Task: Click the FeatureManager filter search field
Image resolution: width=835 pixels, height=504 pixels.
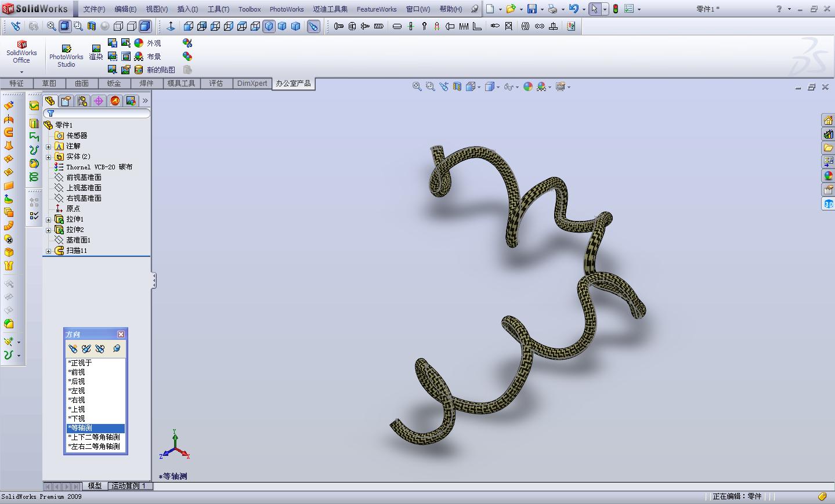Action: pos(96,114)
